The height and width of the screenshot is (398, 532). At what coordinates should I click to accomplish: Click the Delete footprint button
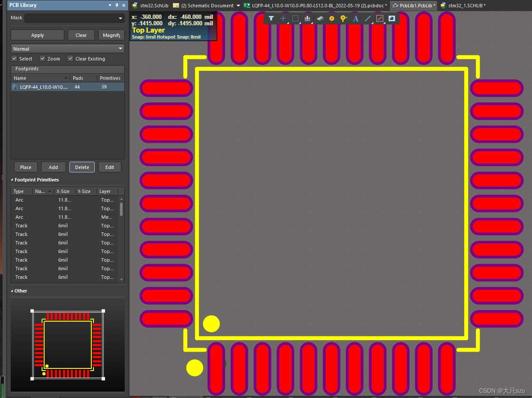[x=82, y=167]
